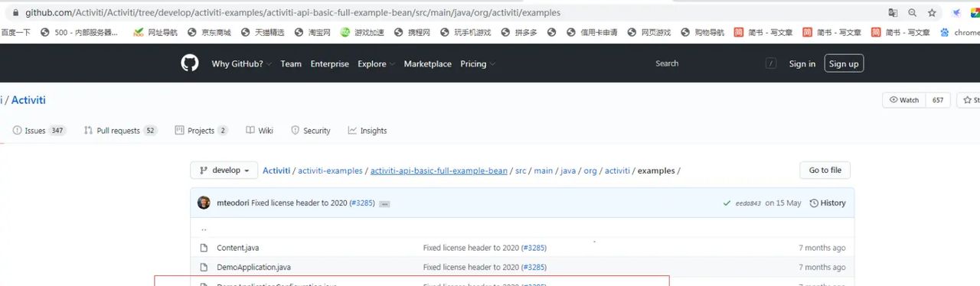Open java folder in breadcrumb

(x=568, y=171)
